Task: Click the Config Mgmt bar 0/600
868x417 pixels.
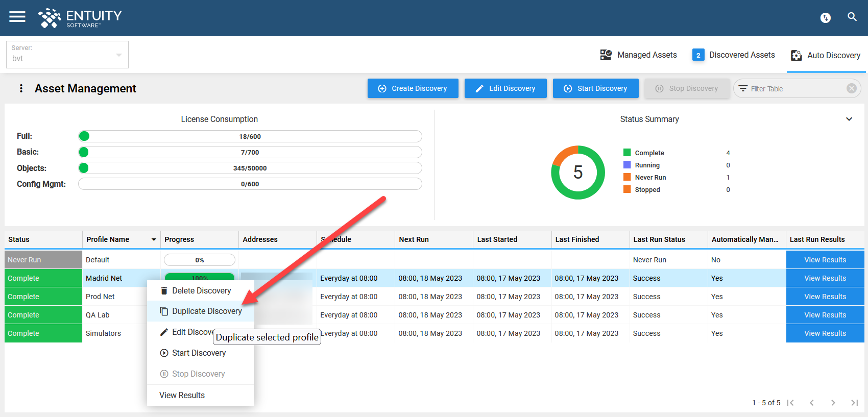Action: pos(250,184)
